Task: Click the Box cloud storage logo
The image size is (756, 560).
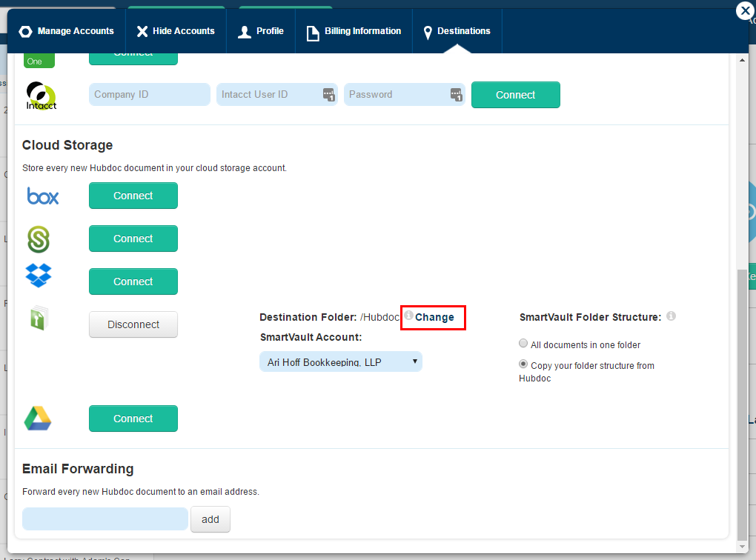Action: point(42,196)
